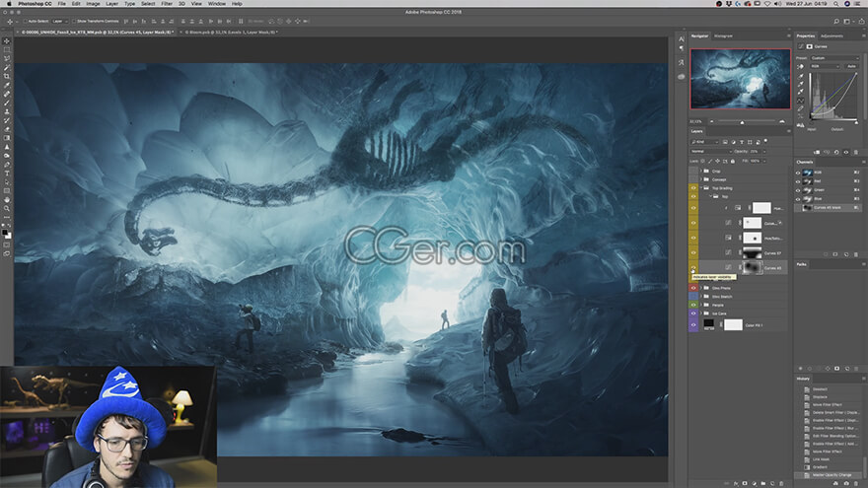Click the Auto button in Curves
The width and height of the screenshot is (868, 488).
(x=851, y=66)
